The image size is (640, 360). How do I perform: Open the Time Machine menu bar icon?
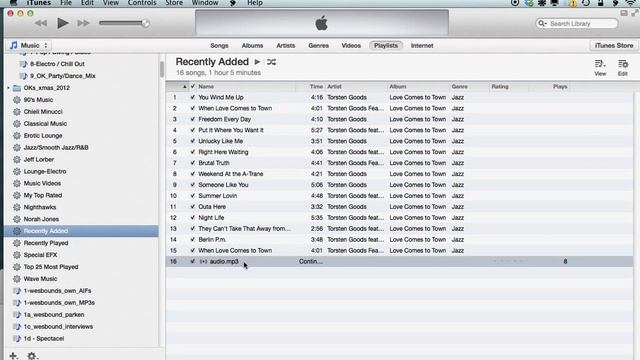pyautogui.click(x=586, y=3)
